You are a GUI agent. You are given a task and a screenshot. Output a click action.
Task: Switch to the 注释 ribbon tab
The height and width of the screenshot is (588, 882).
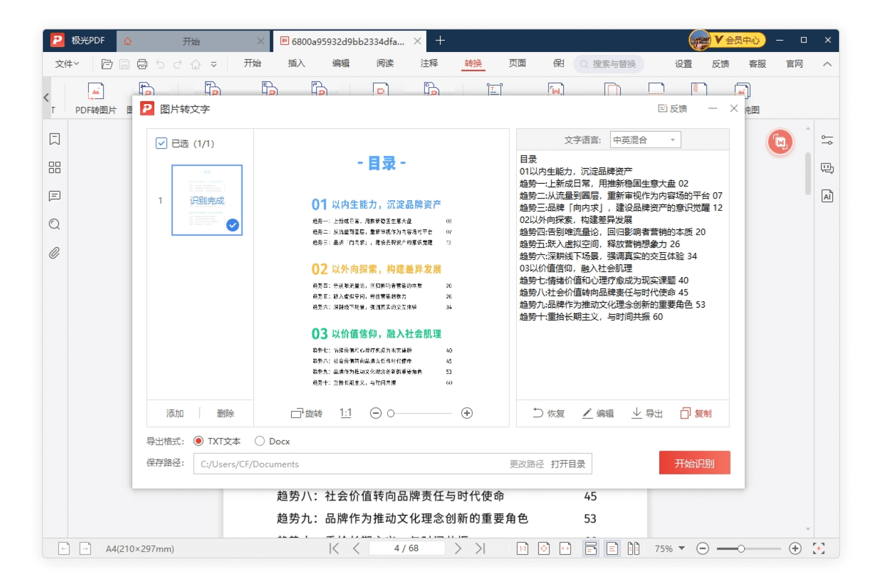429,63
